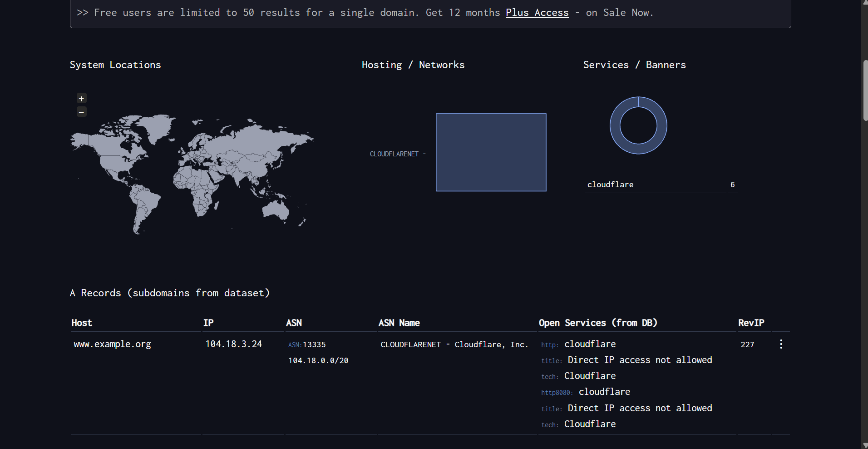Click the page vertical scrollbar thumb
Image resolution: width=868 pixels, height=449 pixels.
865,90
